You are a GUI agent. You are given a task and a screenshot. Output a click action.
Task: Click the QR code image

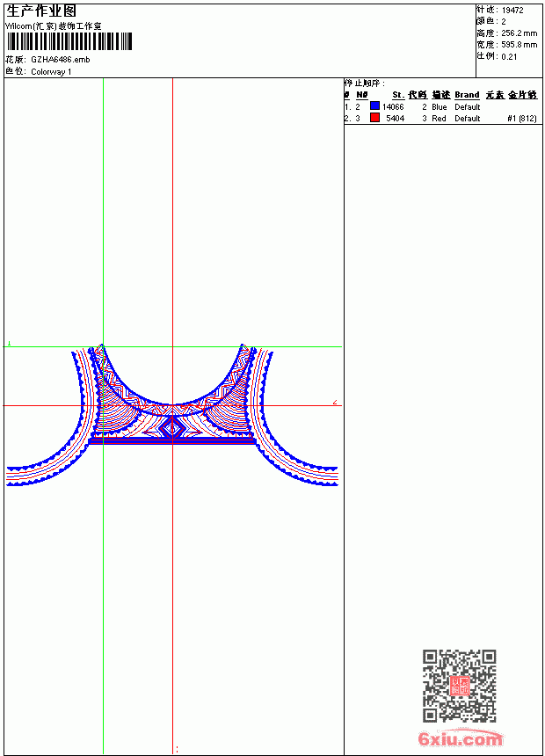pyautogui.click(x=459, y=685)
